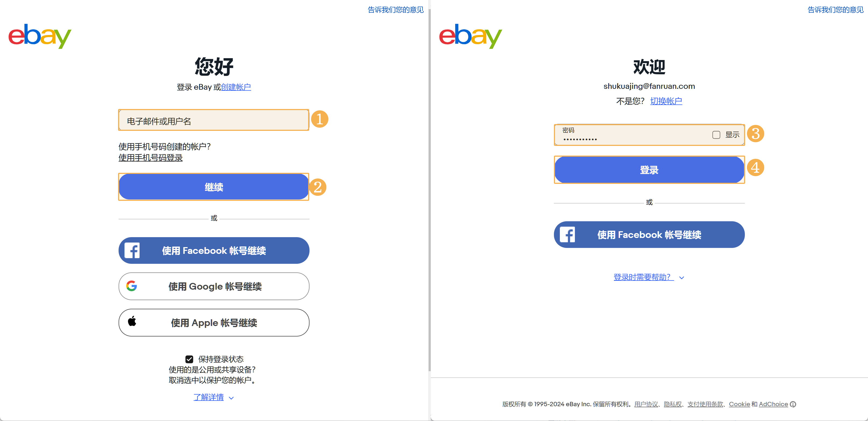This screenshot has height=421, width=868.
Task: Click the blue 登录 button
Action: pyautogui.click(x=649, y=170)
